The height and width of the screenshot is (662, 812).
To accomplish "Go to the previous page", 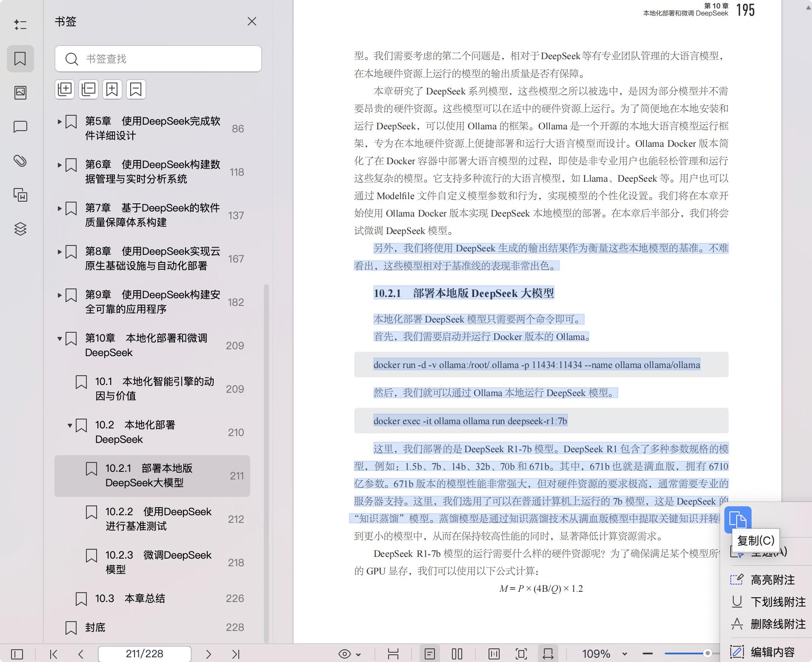I will click(x=81, y=654).
